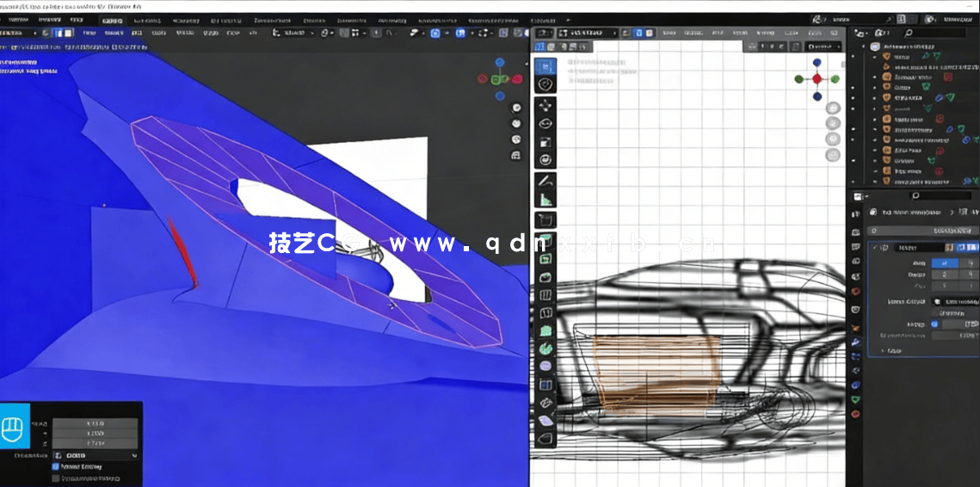Viewport: 980px width, 487px height.
Task: Enable the checked blue checkbox in operator panel
Action: point(56,467)
